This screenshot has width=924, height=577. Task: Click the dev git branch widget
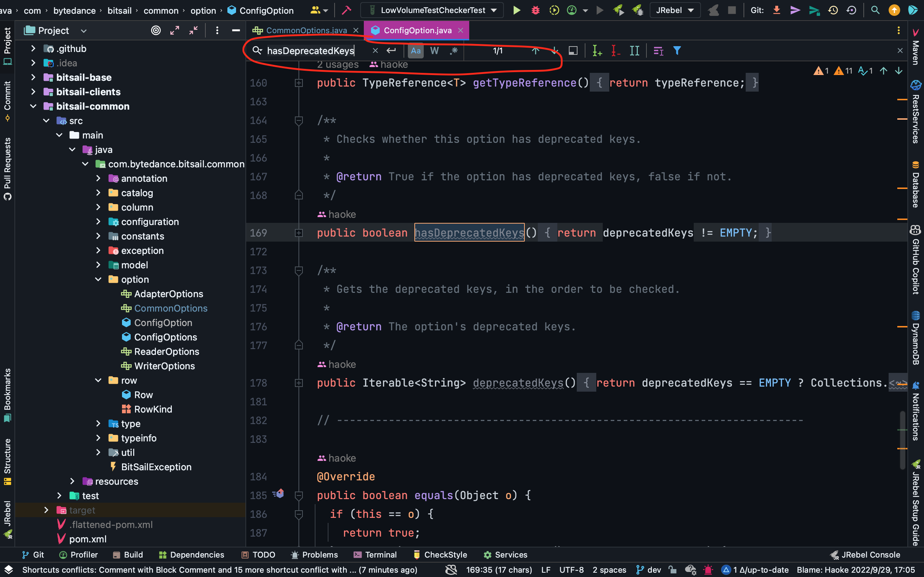tap(649, 570)
